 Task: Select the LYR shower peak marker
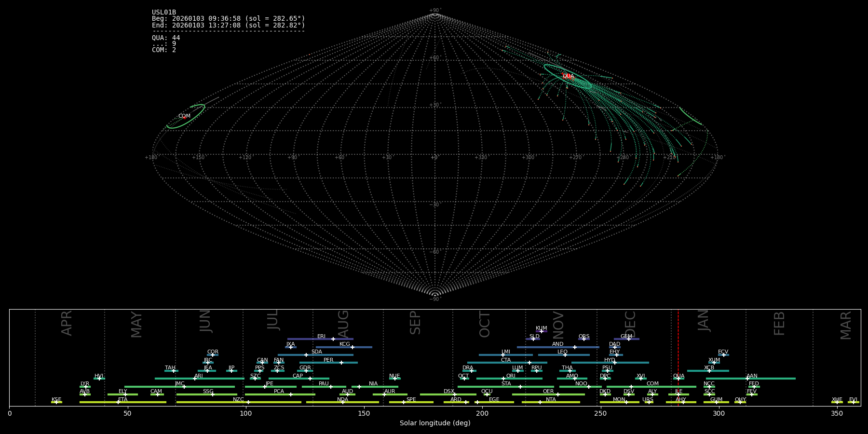86,387
